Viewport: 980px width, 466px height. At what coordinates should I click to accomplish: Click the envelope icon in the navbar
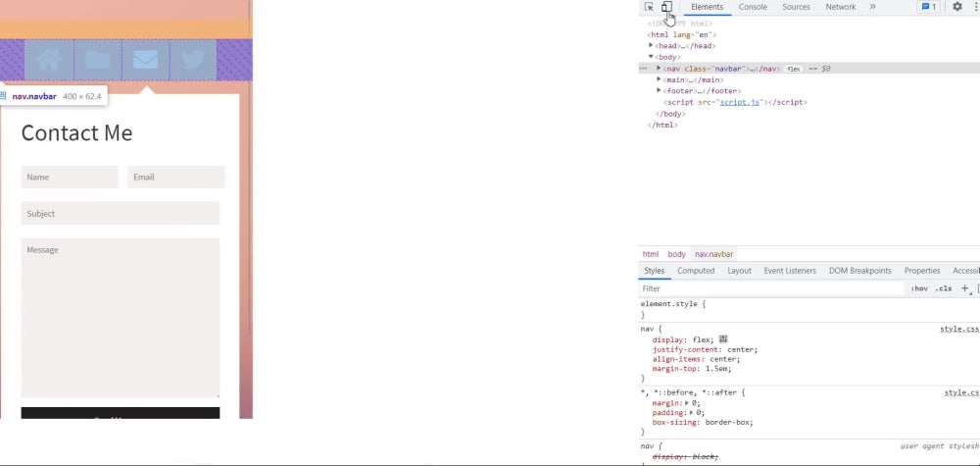pos(146,60)
